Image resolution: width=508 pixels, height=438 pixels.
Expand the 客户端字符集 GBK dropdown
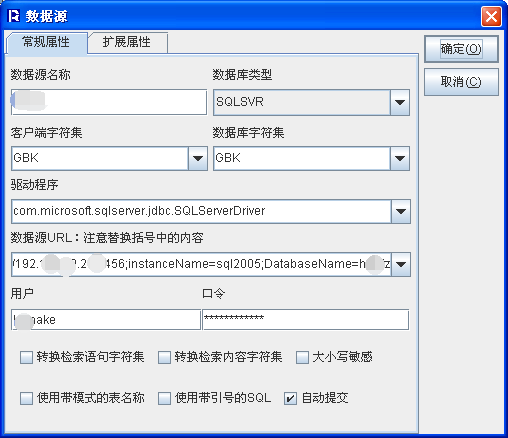tap(198, 158)
